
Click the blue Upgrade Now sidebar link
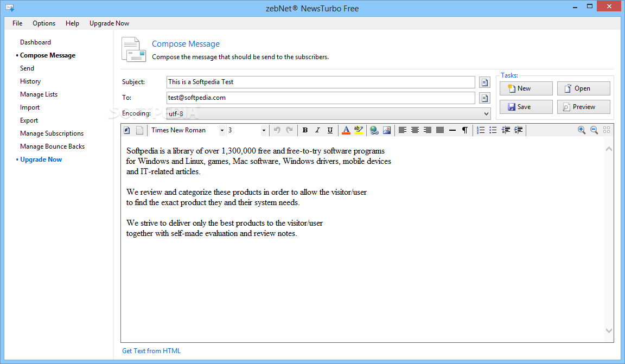click(41, 159)
